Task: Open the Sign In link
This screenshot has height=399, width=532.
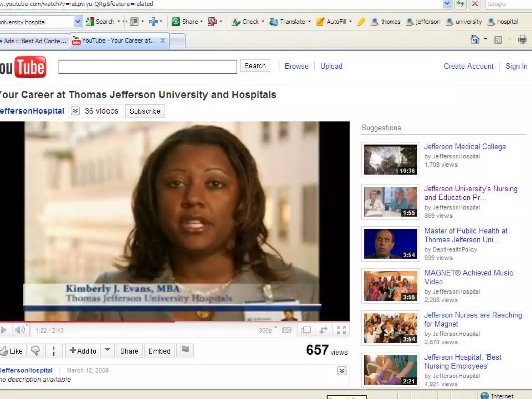Action: click(x=516, y=66)
